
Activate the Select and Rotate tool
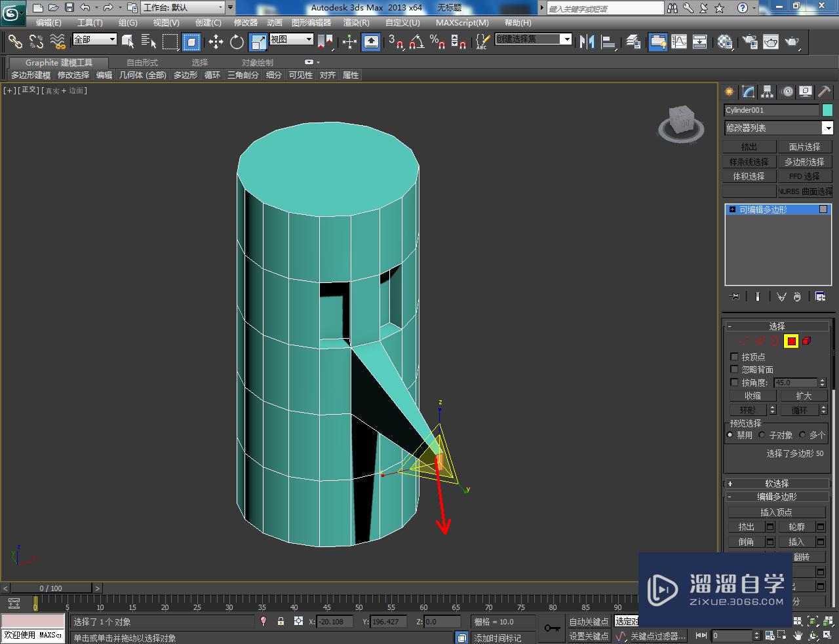237,42
